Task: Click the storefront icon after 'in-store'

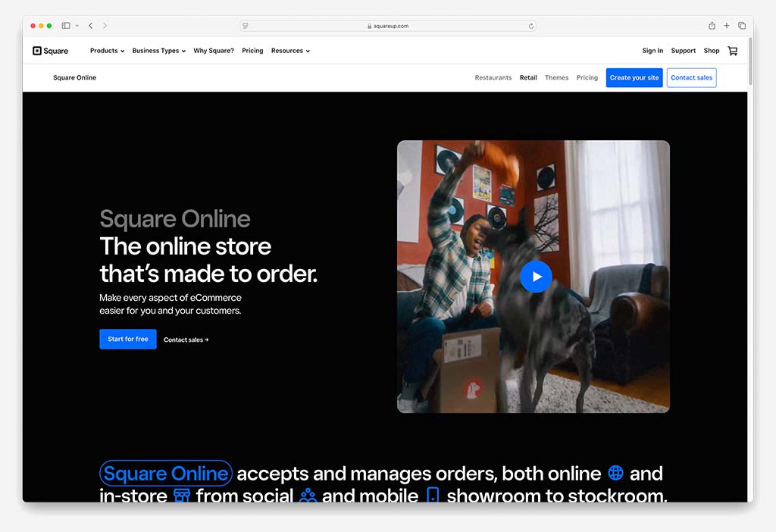Action: (182, 496)
